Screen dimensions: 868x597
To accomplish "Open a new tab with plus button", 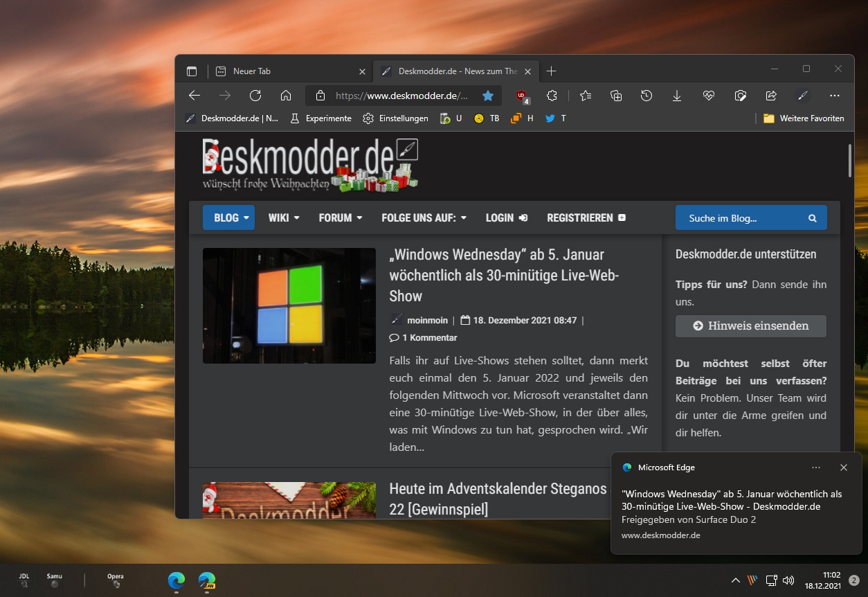I will click(x=551, y=71).
